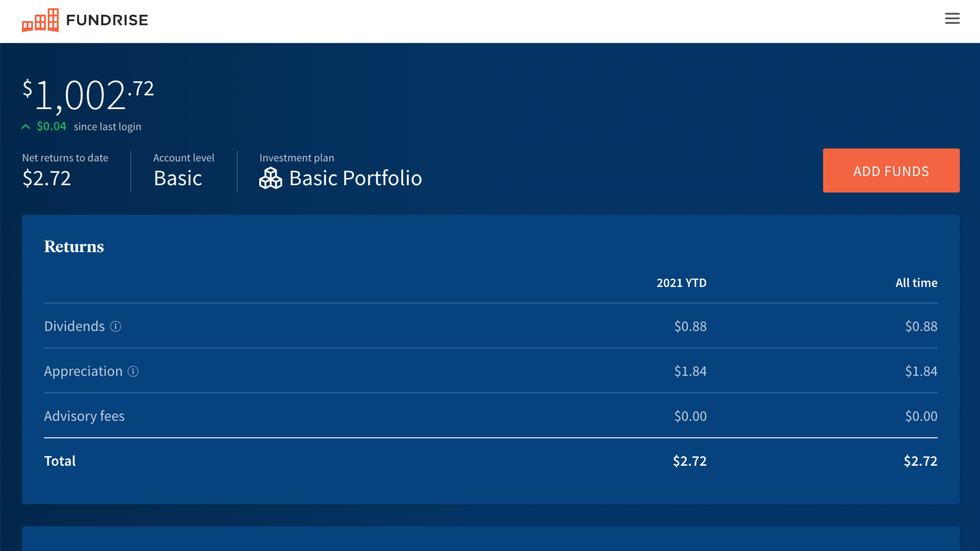Click the Advisory fees row label
This screenshot has width=980, height=551.
[84, 416]
